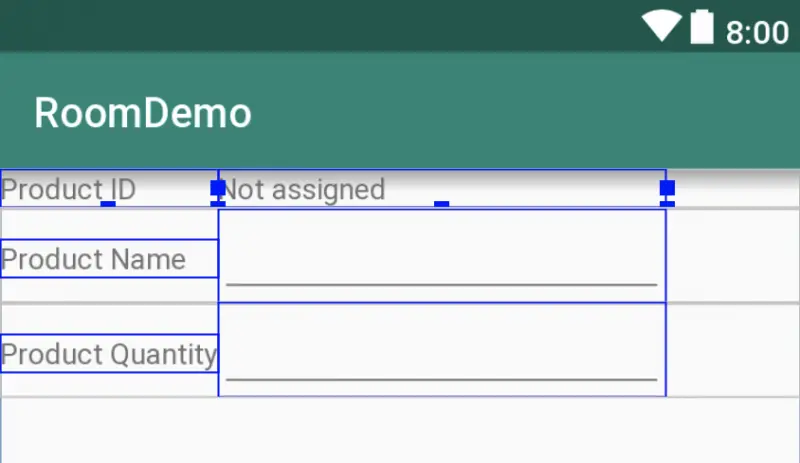The image size is (800, 463).
Task: Click the baseline marker under Product ID label
Action: 108,204
